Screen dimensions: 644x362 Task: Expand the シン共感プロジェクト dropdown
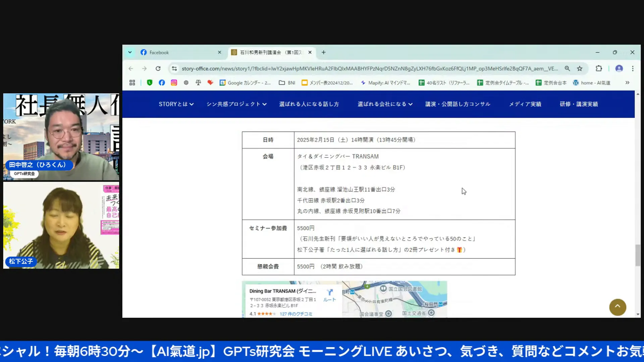236,104
